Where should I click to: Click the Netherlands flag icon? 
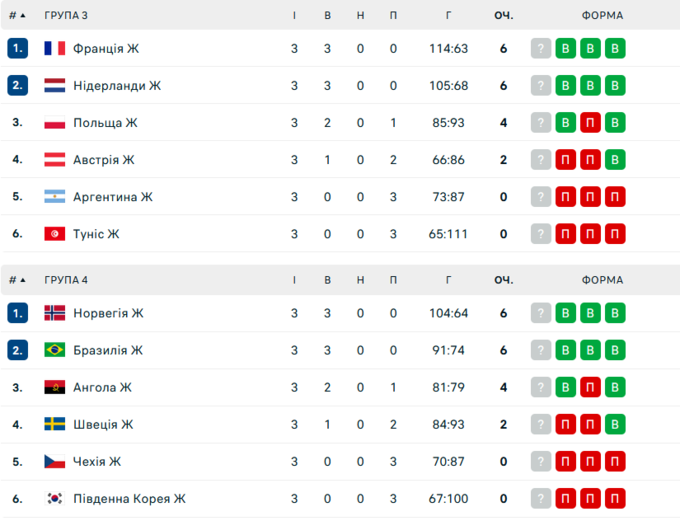tap(55, 85)
